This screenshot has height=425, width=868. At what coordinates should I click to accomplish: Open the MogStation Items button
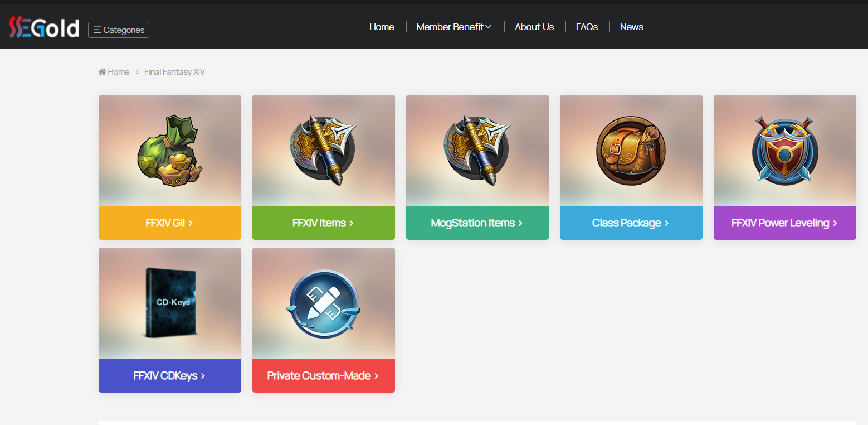pos(477,223)
